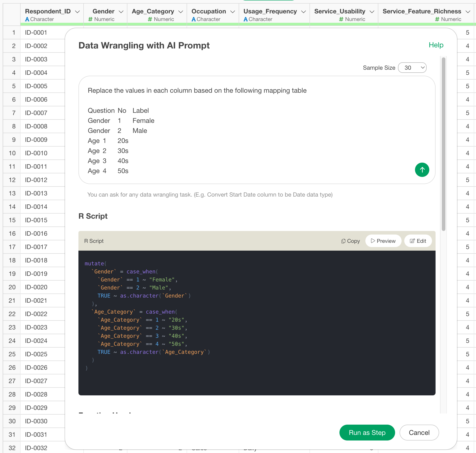Image resolution: width=476 pixels, height=453 pixels.
Task: Open Gender column menu chevron
Action: (x=121, y=12)
